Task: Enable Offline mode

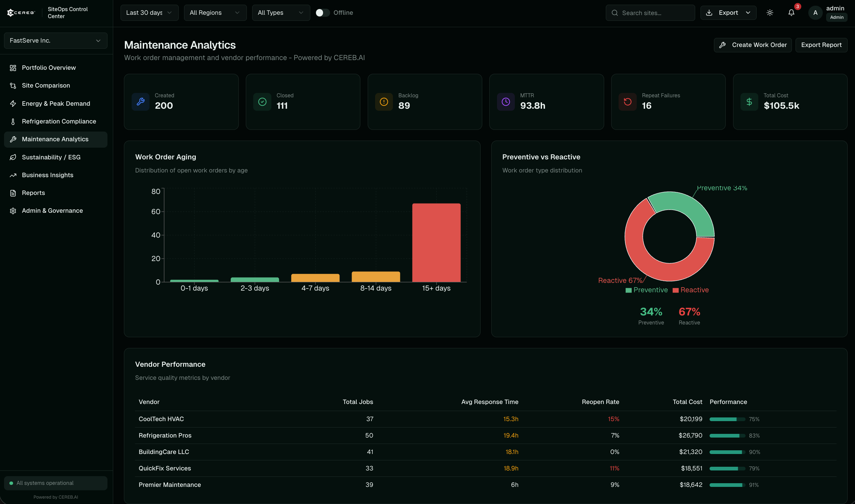Action: coord(322,12)
